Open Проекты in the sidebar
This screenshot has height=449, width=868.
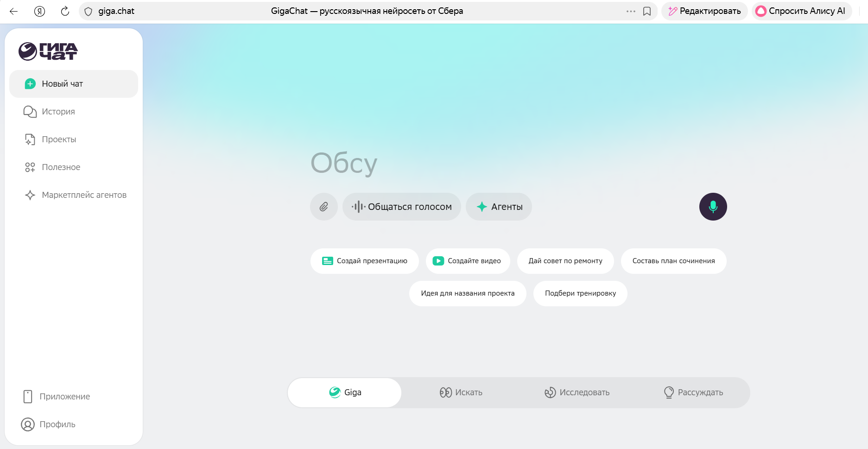click(x=59, y=139)
